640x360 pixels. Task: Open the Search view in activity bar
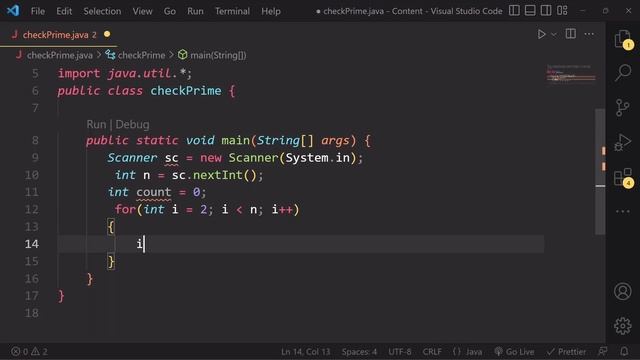click(x=623, y=73)
